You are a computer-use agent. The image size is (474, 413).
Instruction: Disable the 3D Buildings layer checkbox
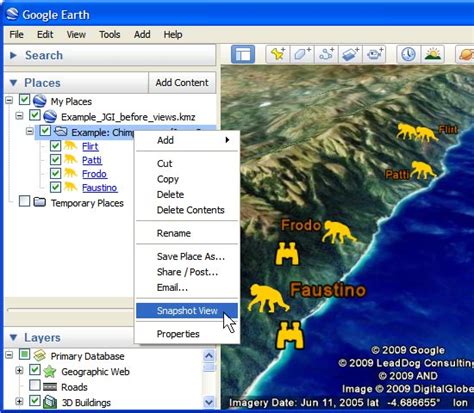[x=35, y=401]
